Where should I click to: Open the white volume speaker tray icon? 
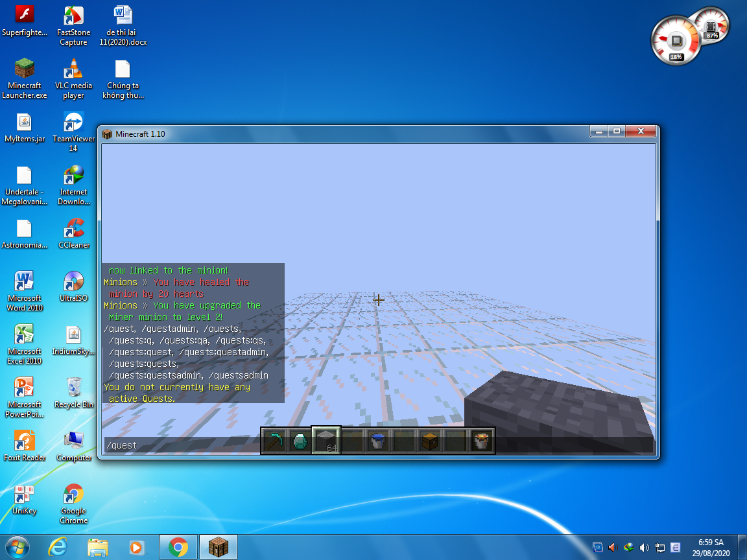pyautogui.click(x=644, y=548)
